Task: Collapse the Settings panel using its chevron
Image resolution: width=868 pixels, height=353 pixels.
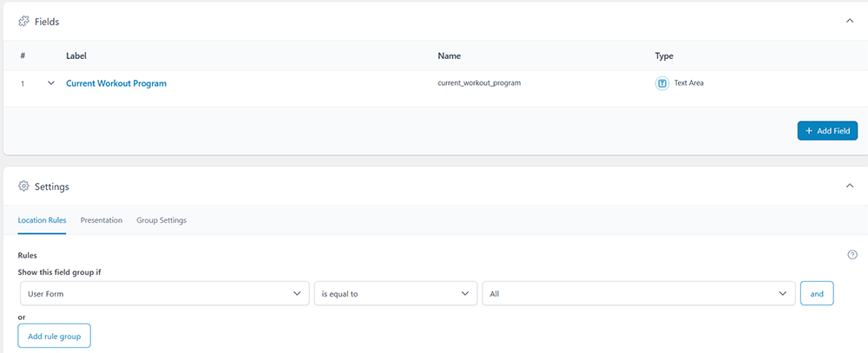Action: coord(850,186)
